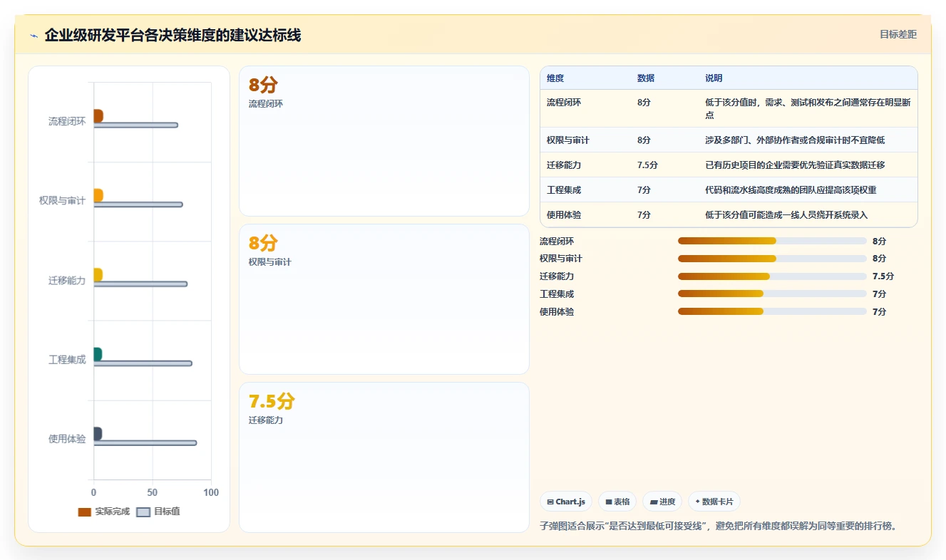Click the 7.5分 value in the table

647,165
